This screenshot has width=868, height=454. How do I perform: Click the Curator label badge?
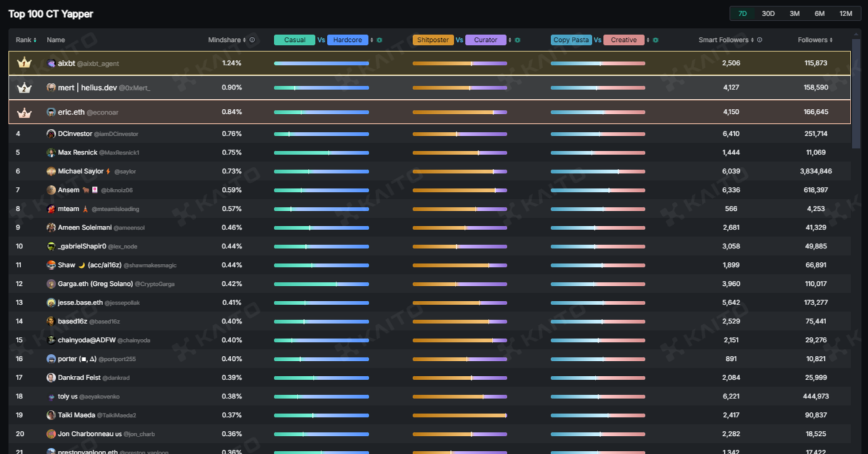click(486, 40)
